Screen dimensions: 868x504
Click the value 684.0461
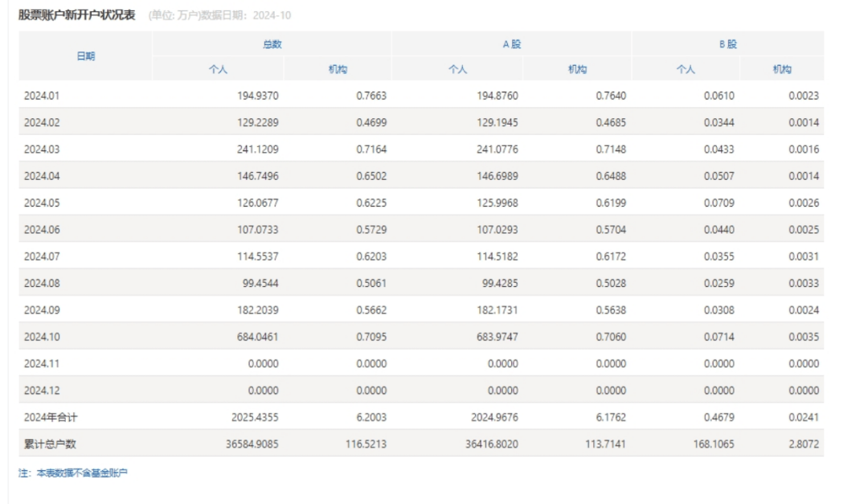(258, 337)
